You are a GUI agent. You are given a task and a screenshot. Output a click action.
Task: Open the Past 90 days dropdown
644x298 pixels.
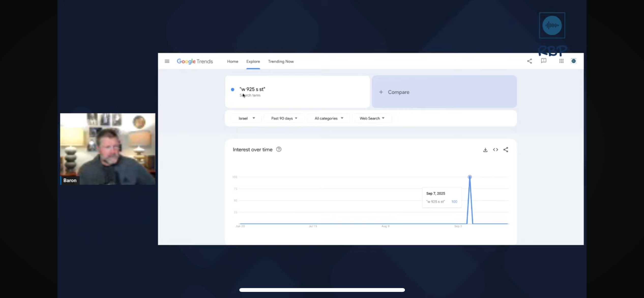284,118
